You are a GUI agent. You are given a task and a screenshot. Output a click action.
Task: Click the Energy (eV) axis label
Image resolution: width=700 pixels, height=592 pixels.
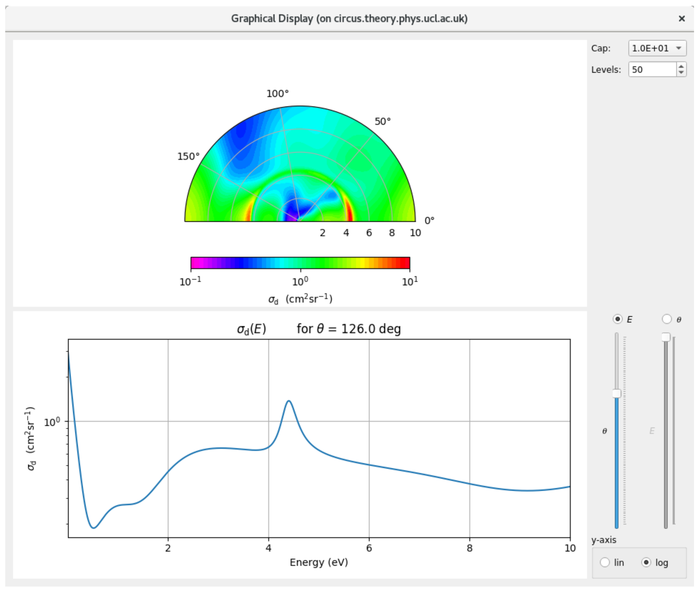(x=319, y=562)
